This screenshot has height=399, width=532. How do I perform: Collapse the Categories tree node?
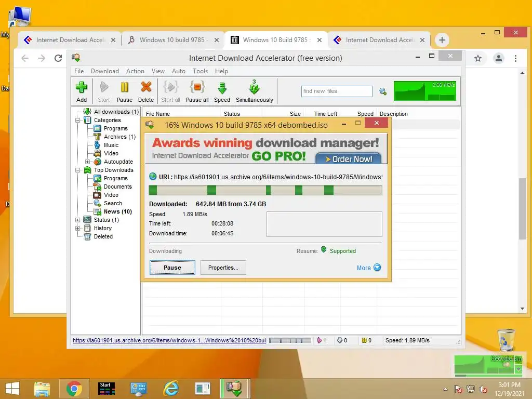tap(78, 120)
